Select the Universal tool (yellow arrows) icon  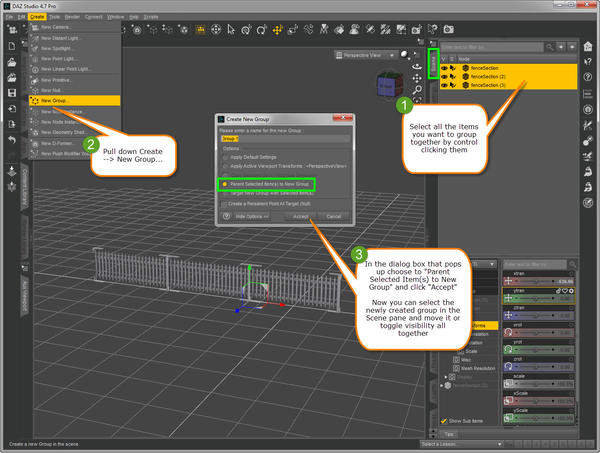277,29
